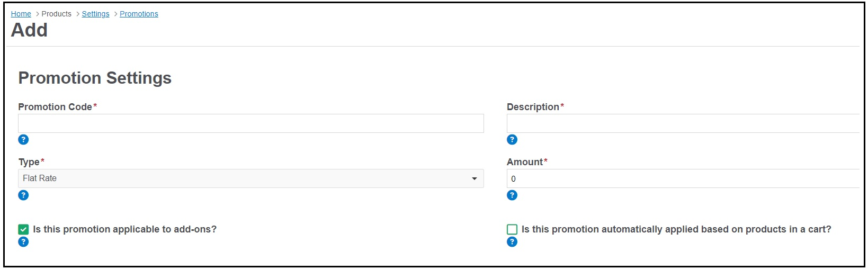Click the Type dropdown arrow
868x269 pixels.
click(x=475, y=178)
